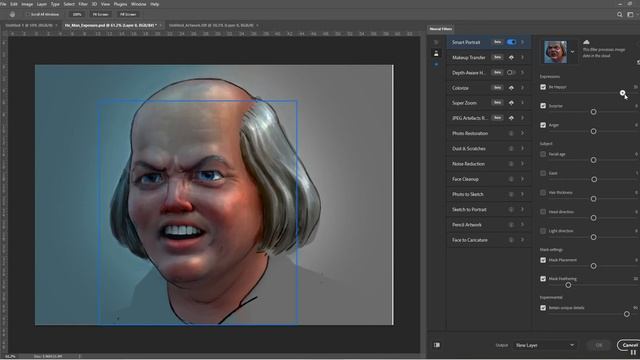Select the portrait filters category icon
The height and width of the screenshot is (360, 640).
click(x=436, y=53)
